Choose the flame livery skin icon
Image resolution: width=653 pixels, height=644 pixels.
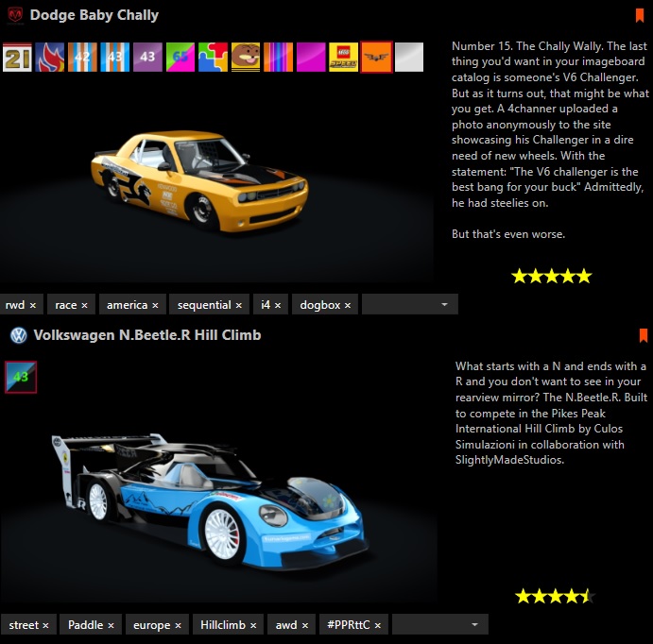(50, 58)
